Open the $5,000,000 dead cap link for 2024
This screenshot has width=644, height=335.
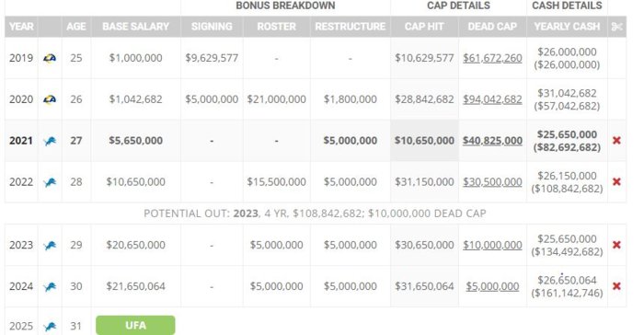492,286
